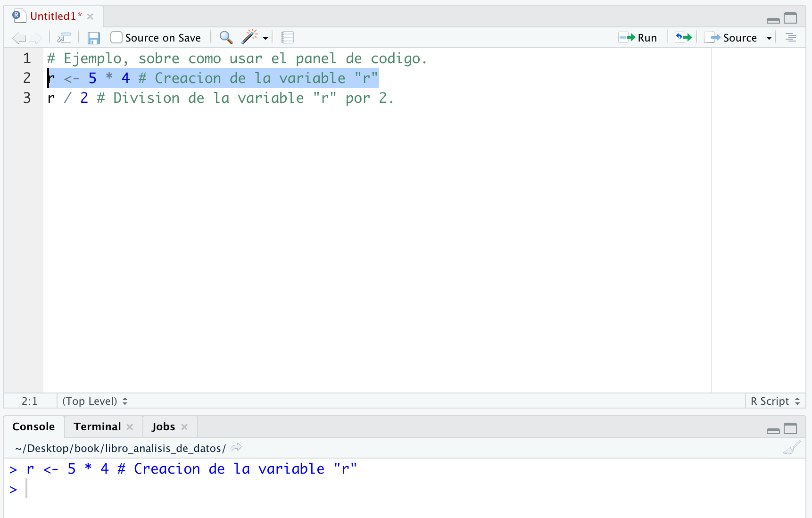Viewport: 812px width, 518px height.
Task: Open the Source button dropdown arrow
Action: (x=770, y=38)
